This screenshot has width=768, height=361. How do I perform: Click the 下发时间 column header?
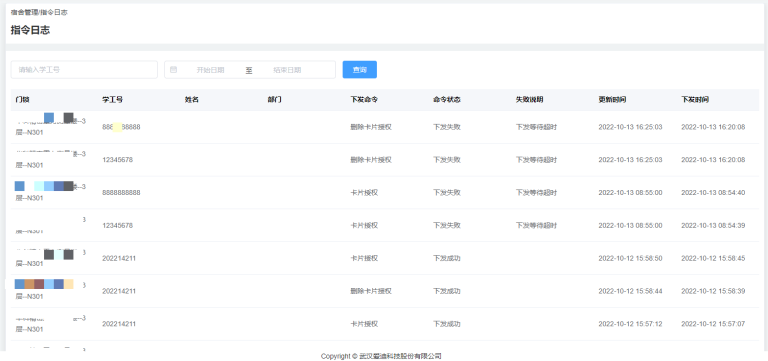(x=695, y=99)
